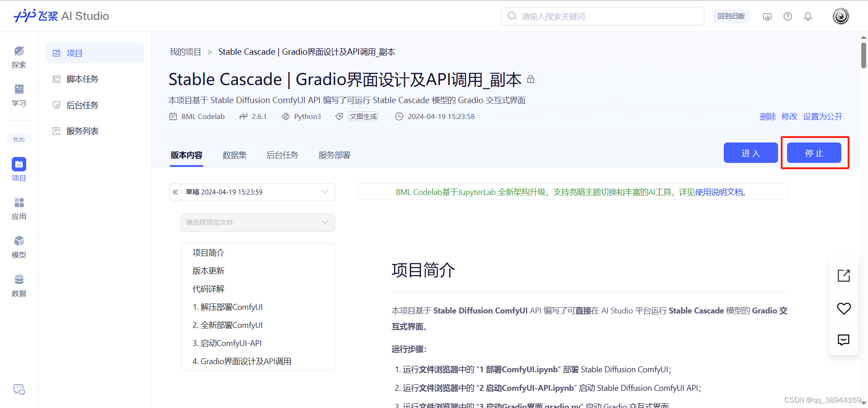Jump to 3. 启动ComfyUI-API in outline

coord(227,343)
